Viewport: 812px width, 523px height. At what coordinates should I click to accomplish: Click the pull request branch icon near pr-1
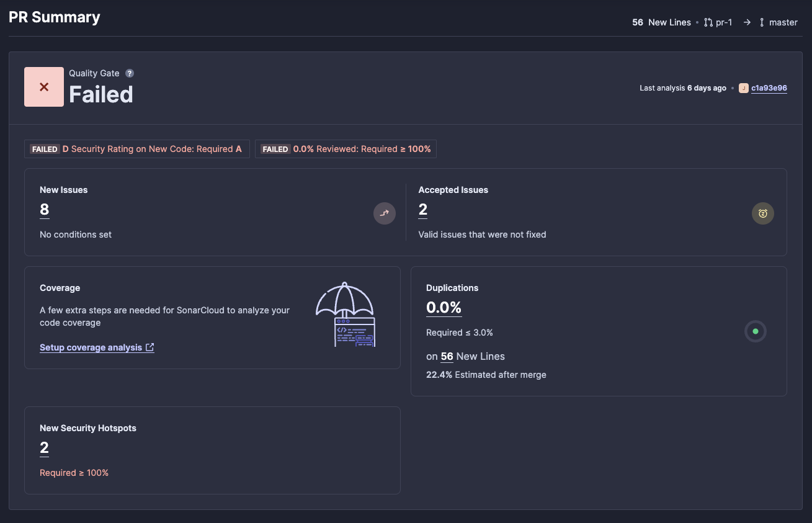[708, 22]
